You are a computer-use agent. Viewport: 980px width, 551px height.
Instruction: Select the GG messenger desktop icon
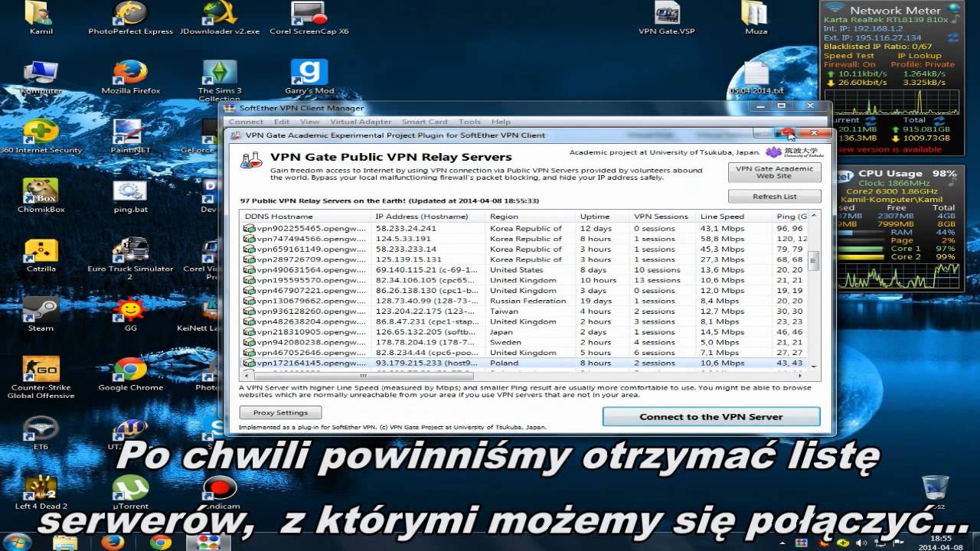click(131, 315)
